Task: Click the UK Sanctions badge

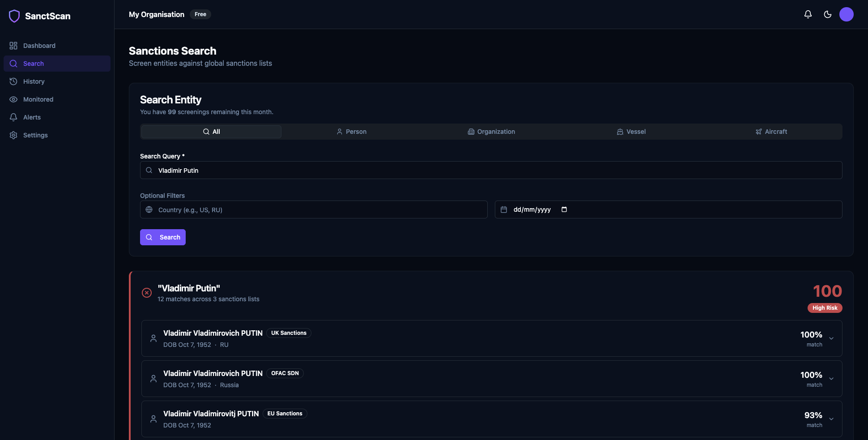Action: point(289,333)
